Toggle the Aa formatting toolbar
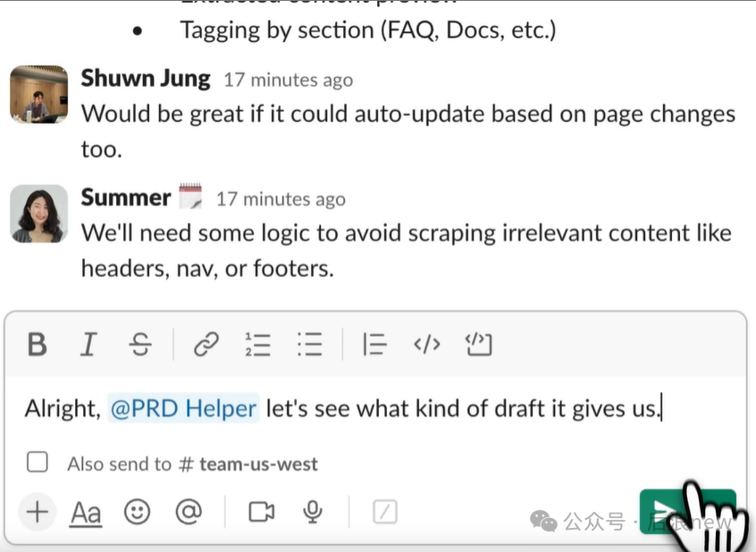This screenshot has width=756, height=552. pos(86,513)
